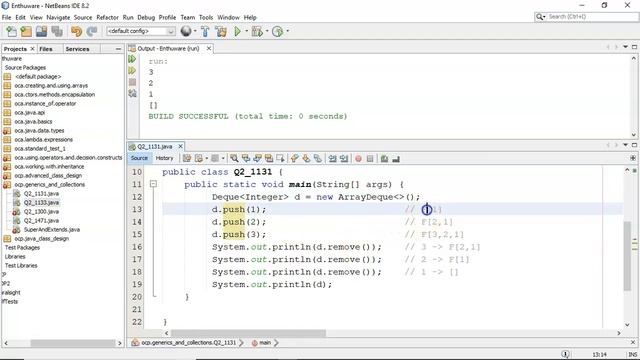Click the Stop Macro Recording icon
The width and height of the screenshot is (640, 360).
click(370, 159)
